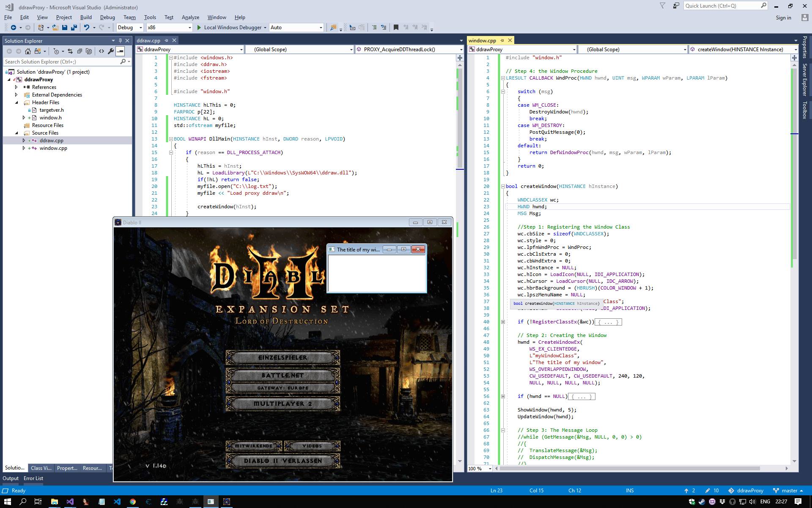
Task: Open the x86 platform dropdown
Action: 190,28
